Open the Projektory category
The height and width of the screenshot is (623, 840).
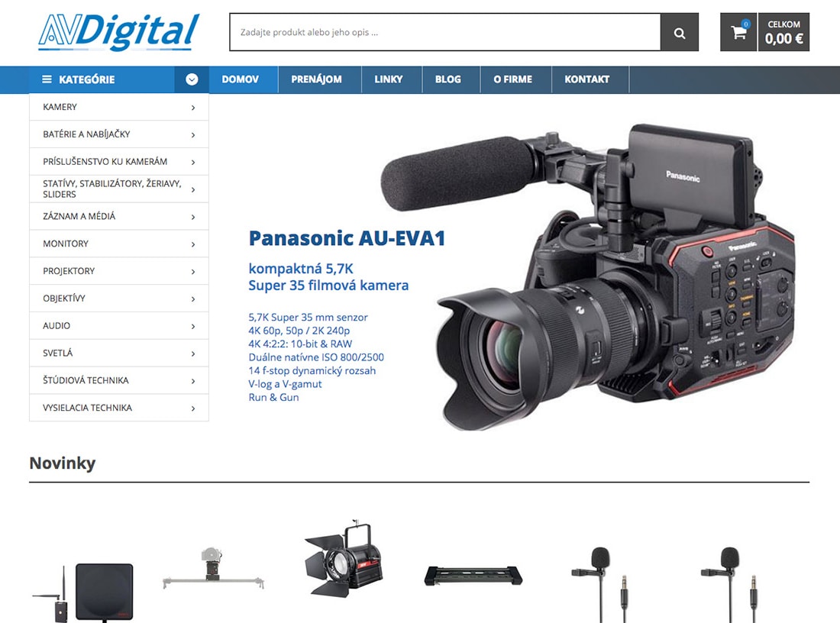tap(119, 271)
